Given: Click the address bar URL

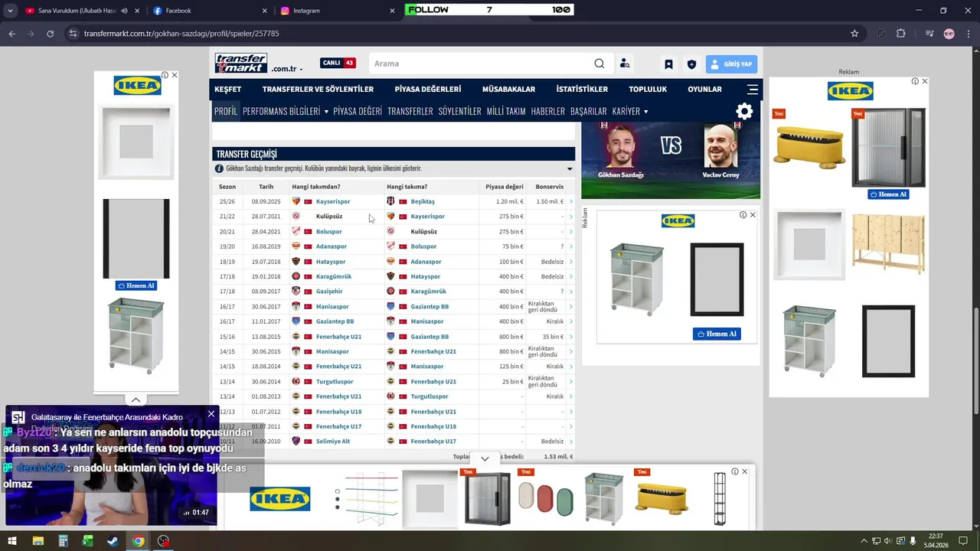Looking at the screenshot, I should [181, 34].
